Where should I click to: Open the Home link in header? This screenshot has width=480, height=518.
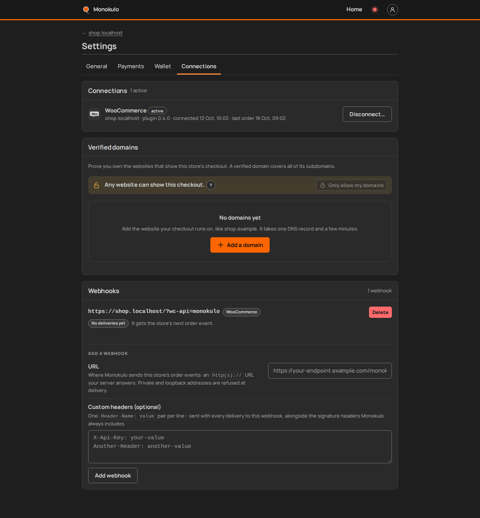354,9
